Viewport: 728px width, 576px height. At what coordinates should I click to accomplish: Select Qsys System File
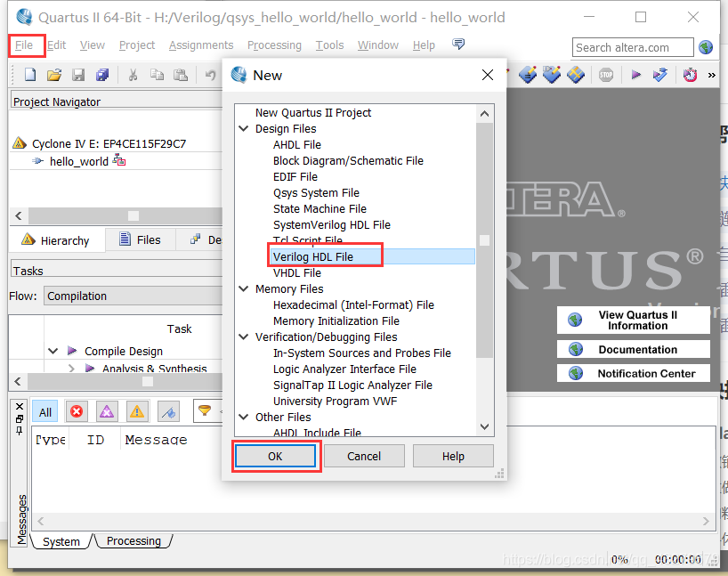[x=316, y=192]
